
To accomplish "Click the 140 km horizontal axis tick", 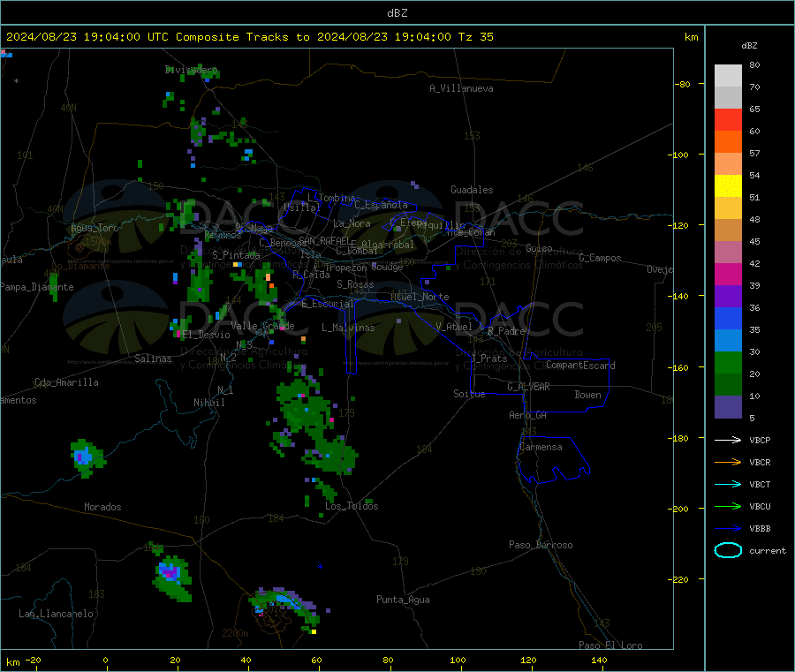I will [x=599, y=660].
